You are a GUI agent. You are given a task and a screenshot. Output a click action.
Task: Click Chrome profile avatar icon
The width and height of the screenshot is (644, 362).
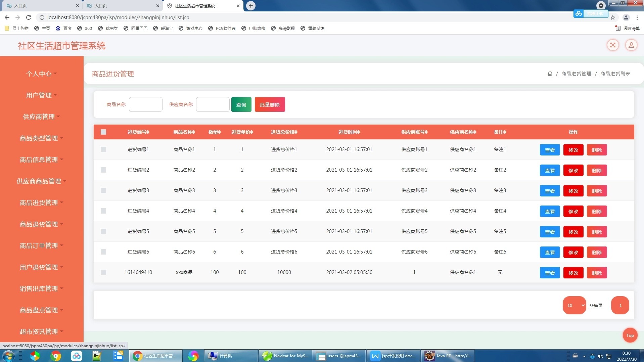pos(626,17)
